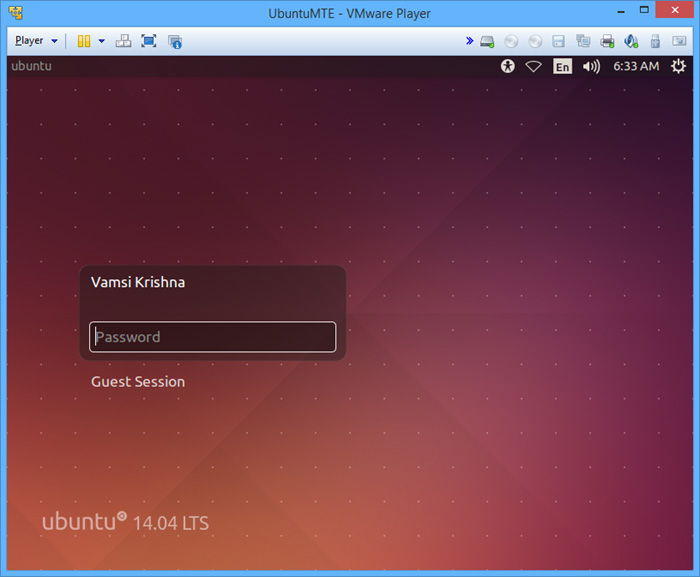This screenshot has width=700, height=577.
Task: Click the sound card device icon
Action: (631, 42)
